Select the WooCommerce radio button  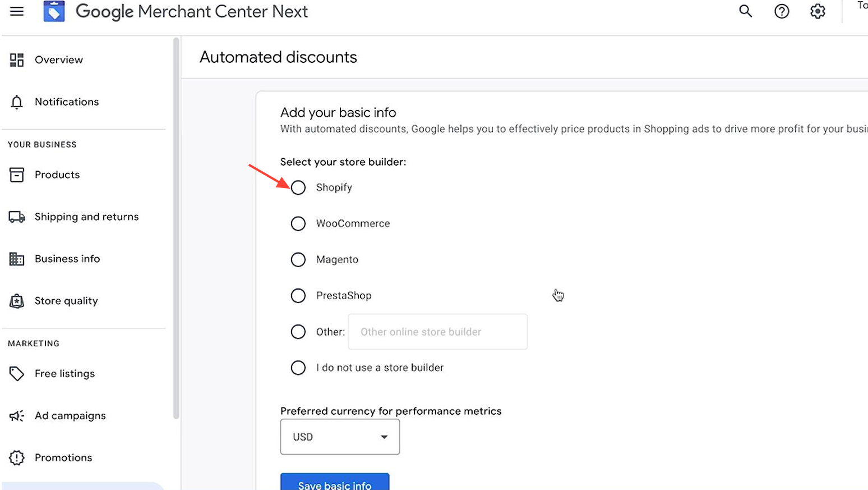298,224
